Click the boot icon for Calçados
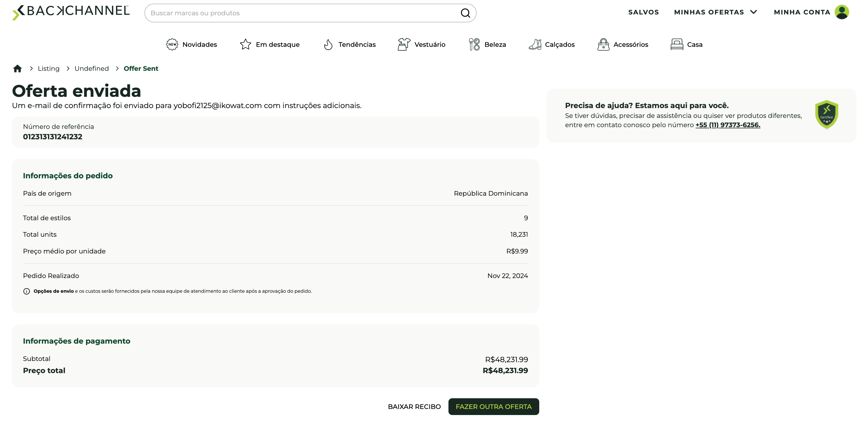Screen dimensions: 868x426 point(535,45)
